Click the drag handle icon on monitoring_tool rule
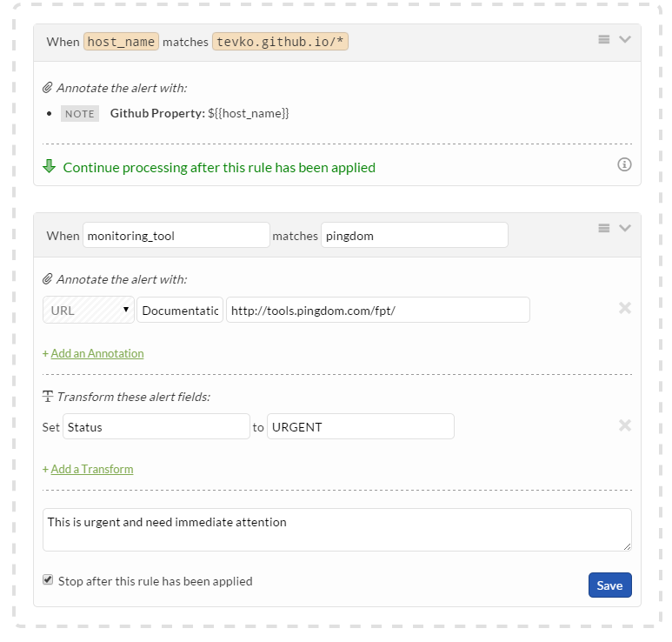Image resolution: width=672 pixels, height=642 pixels. pyautogui.click(x=604, y=228)
